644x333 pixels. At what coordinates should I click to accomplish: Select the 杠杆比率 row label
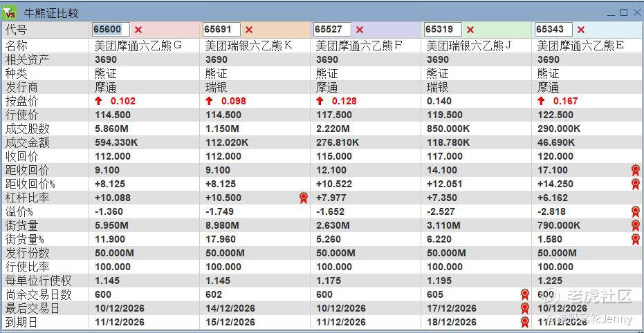(x=27, y=198)
